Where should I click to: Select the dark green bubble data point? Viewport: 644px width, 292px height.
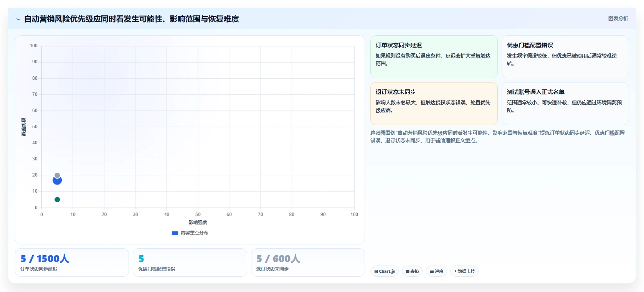click(x=57, y=200)
